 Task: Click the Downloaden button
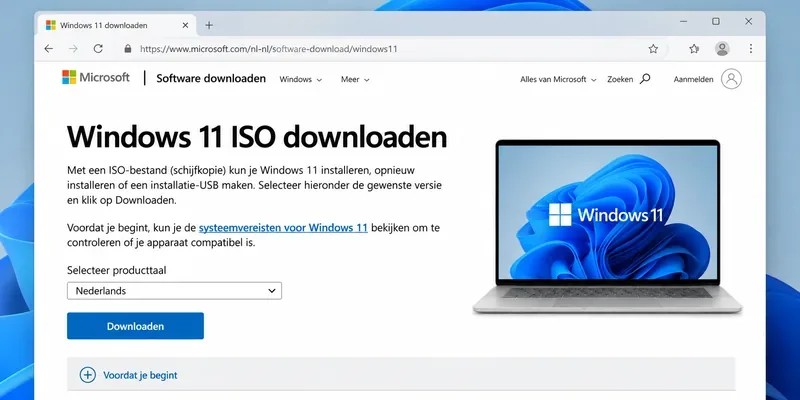(135, 326)
